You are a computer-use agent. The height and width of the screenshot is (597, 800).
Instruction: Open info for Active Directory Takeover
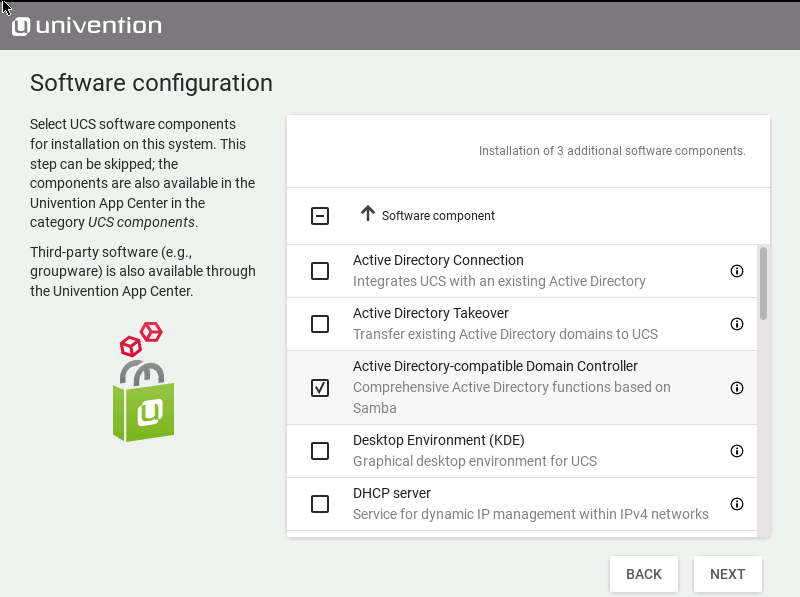[x=737, y=324]
